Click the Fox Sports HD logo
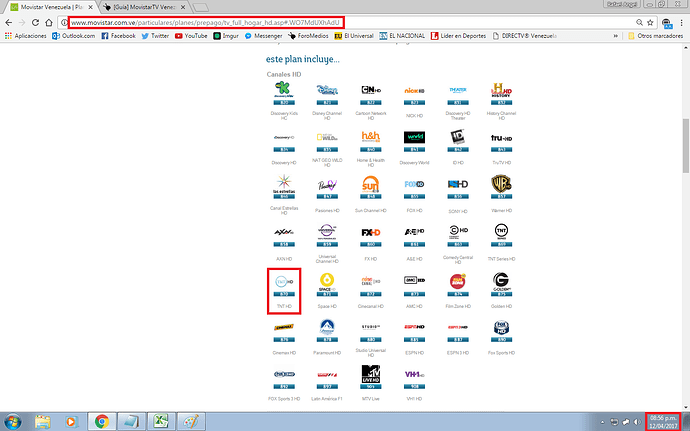This screenshot has height=431, width=690. click(x=501, y=328)
